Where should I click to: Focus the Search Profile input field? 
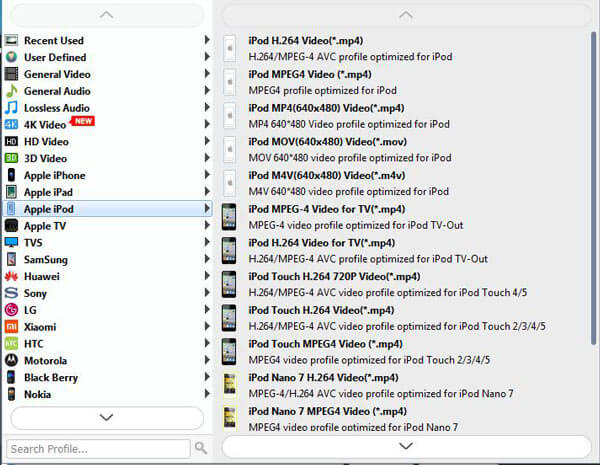pos(98,449)
